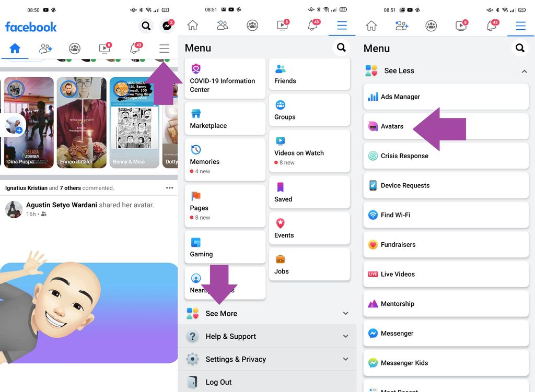
Task: Open post options three-dot menu
Action: pos(170,188)
